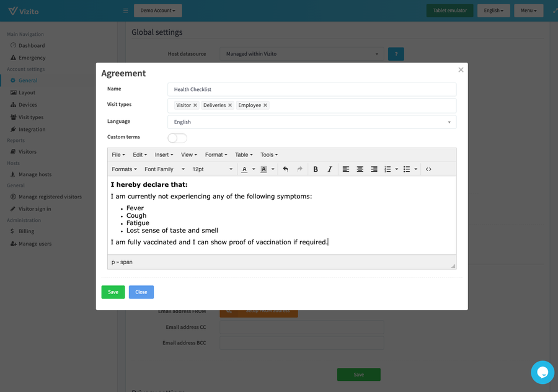Click the blue Close button
This screenshot has width=558, height=392.
tap(141, 292)
